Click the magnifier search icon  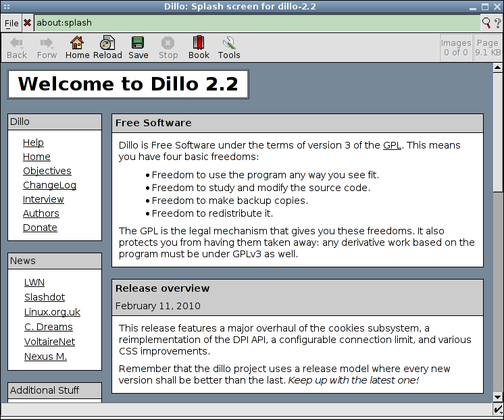coord(486,22)
